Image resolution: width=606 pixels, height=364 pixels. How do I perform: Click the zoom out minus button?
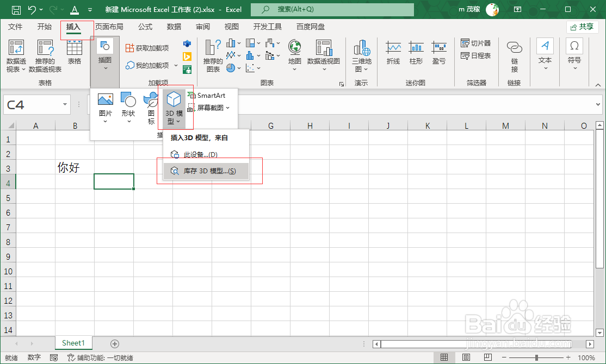point(504,358)
